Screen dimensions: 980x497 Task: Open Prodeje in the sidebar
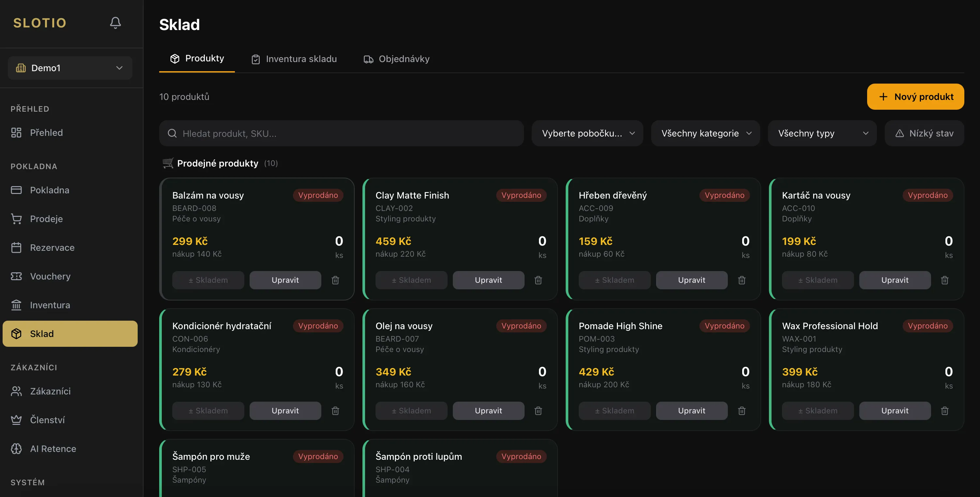(70, 218)
